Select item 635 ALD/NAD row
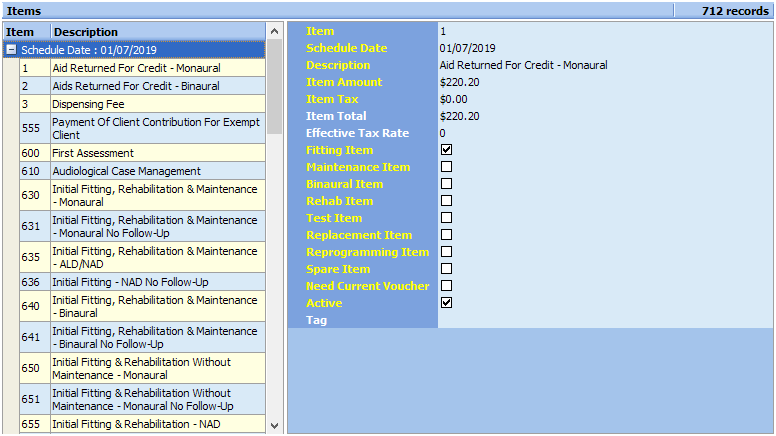Screen dimensions: 776x436 tap(143, 257)
